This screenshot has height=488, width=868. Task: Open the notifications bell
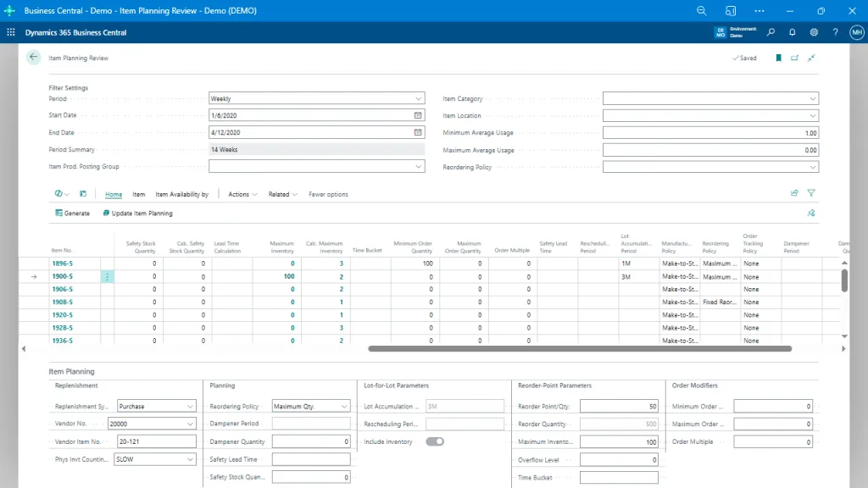[792, 32]
